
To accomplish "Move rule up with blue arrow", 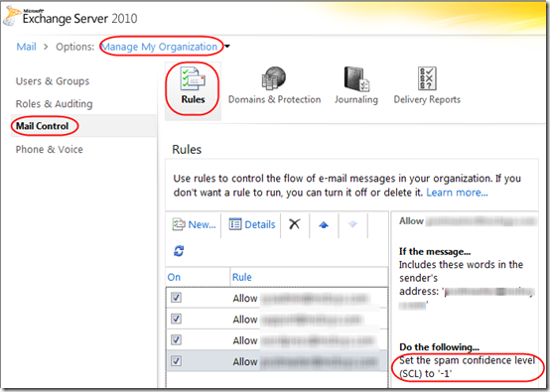I will tap(324, 224).
